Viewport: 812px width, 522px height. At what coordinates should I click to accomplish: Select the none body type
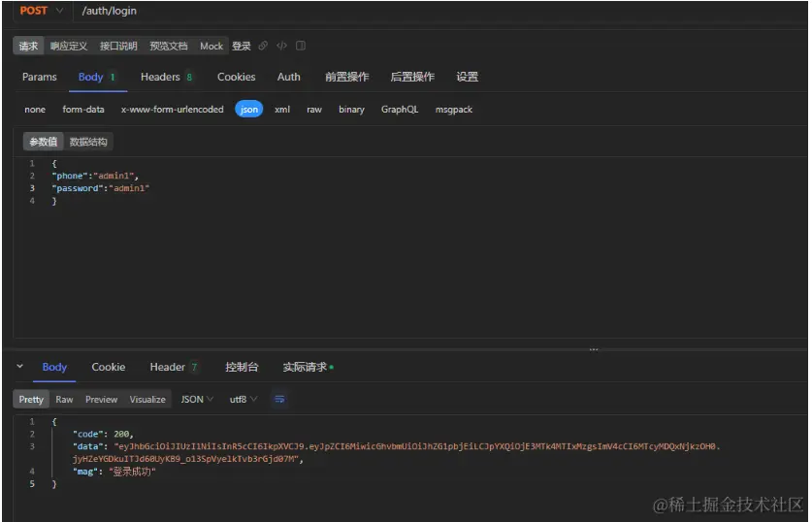coord(35,110)
